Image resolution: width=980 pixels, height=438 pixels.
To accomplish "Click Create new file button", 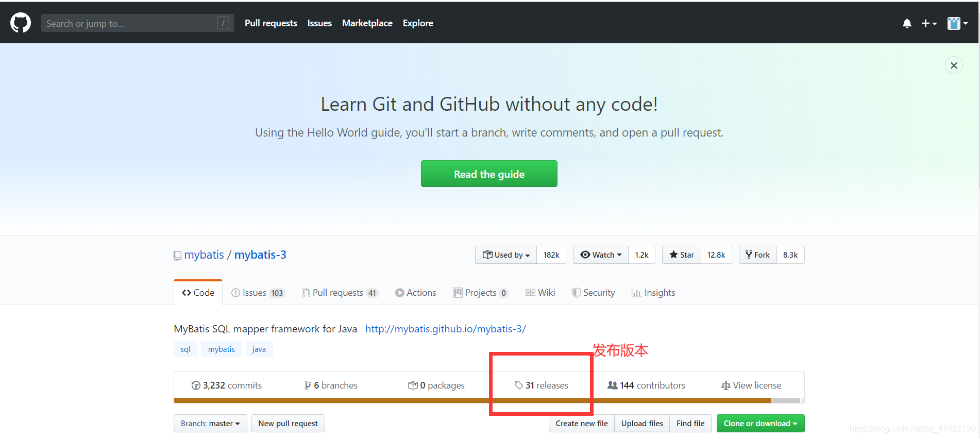I will pyautogui.click(x=582, y=424).
